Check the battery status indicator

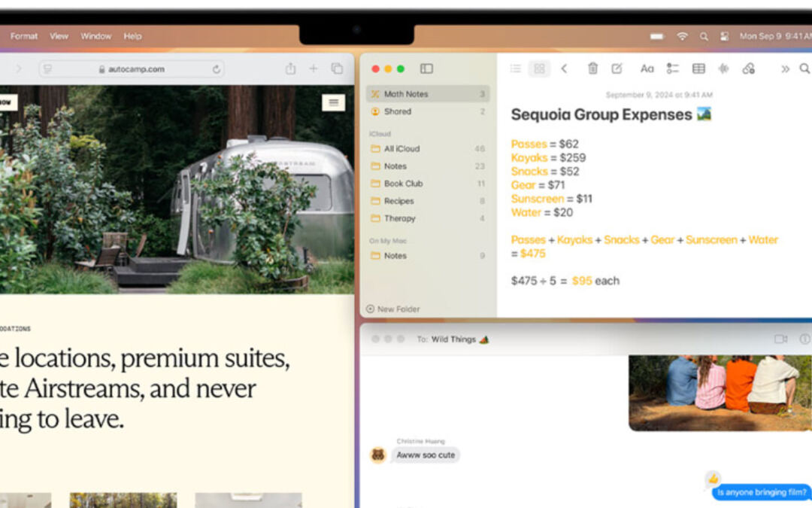click(x=659, y=35)
